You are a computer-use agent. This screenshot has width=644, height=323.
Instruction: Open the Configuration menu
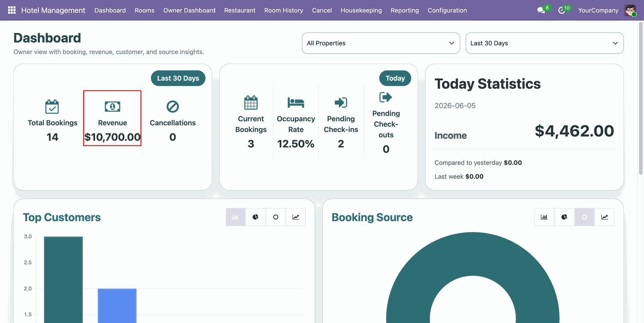click(447, 10)
